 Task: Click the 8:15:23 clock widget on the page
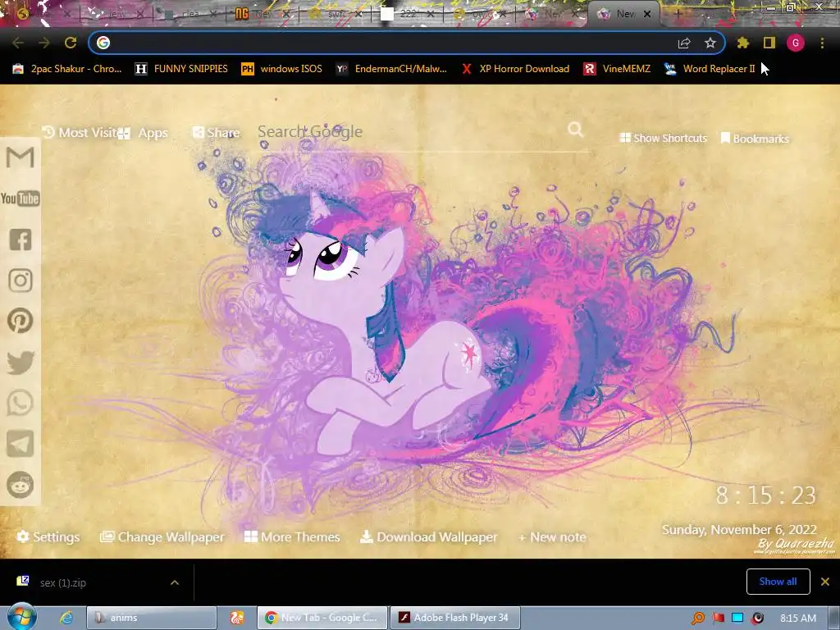click(766, 495)
